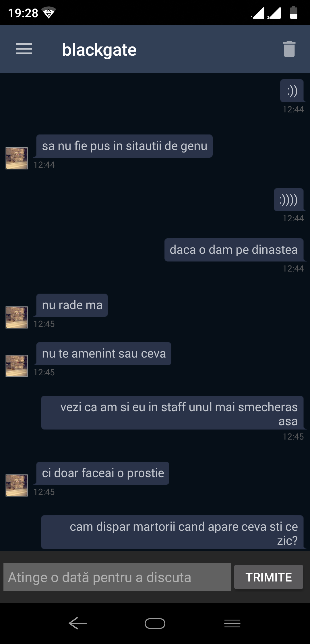Tap the ':))))' sent message bubble
This screenshot has height=644, width=310.
click(x=289, y=200)
